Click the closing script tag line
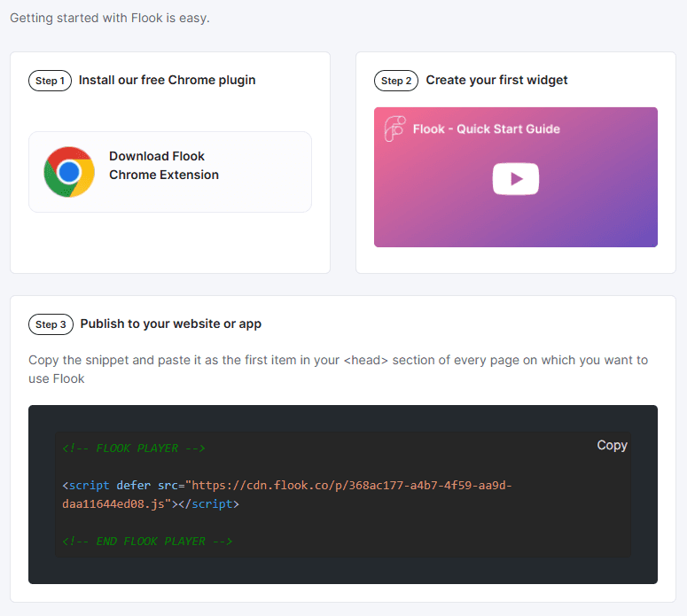Image resolution: width=687 pixels, height=616 pixels. (151, 503)
